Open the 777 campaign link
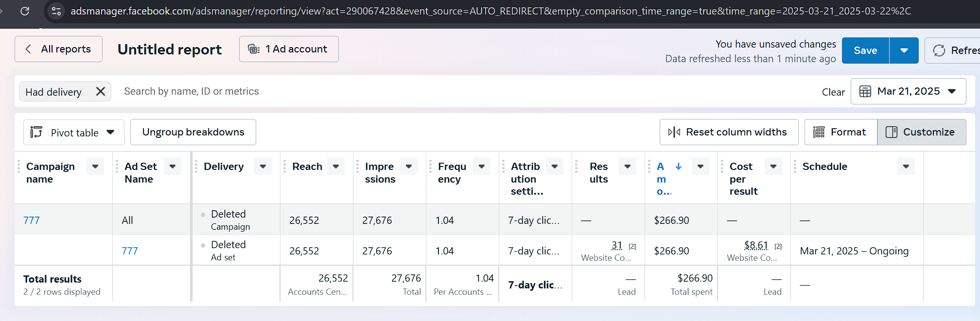Screen dimensions: 980x321 [x=32, y=220]
